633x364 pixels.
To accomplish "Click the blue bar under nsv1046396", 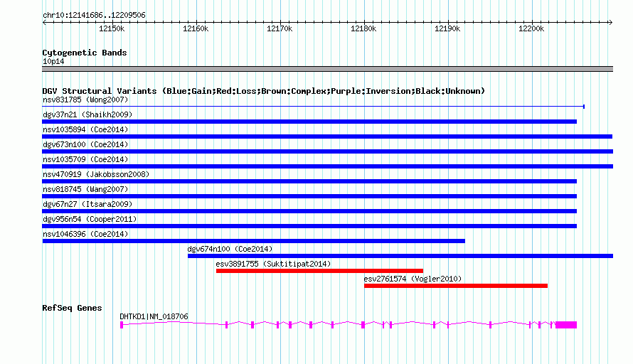I will click(x=253, y=241).
